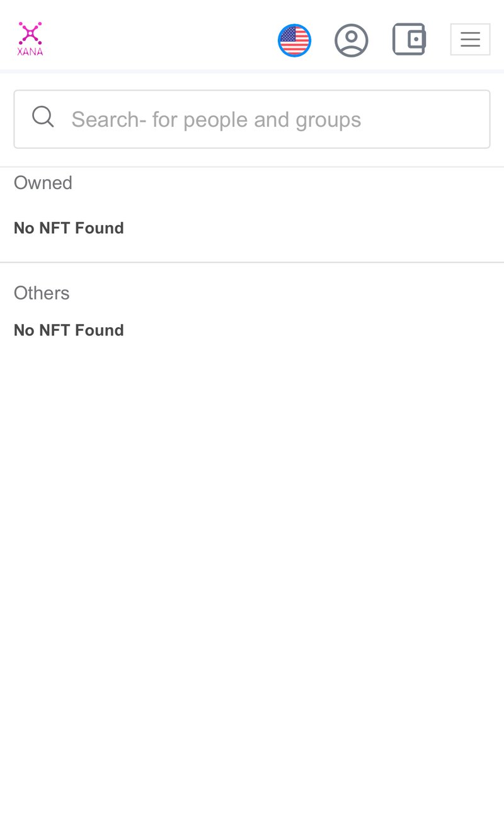This screenshot has width=504, height=839.
Task: Expand the hamburger navigation menu
Action: point(470,40)
